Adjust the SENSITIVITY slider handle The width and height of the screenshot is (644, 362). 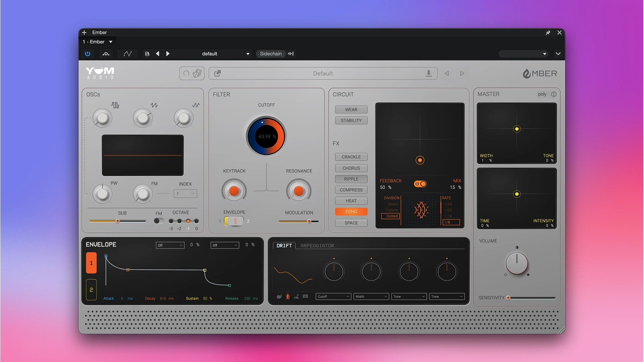(x=508, y=298)
